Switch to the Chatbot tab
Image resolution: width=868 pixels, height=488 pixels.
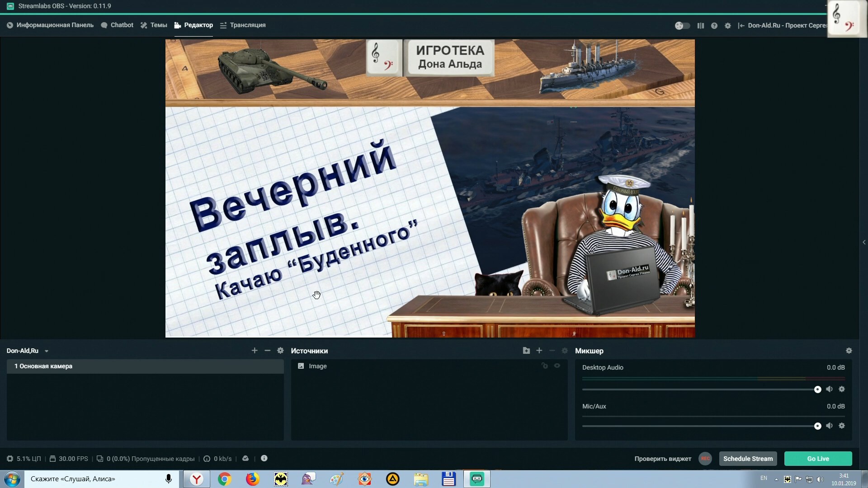point(117,25)
